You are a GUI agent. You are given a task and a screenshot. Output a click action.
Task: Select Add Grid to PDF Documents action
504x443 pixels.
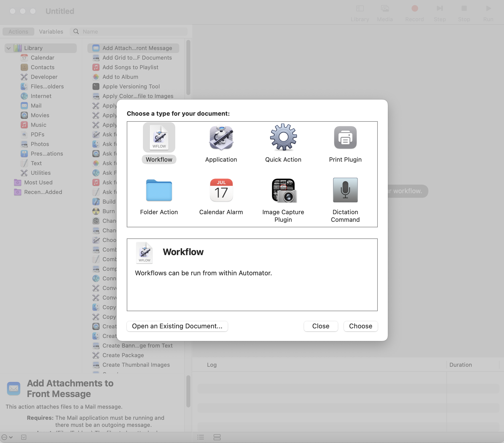[x=133, y=58]
